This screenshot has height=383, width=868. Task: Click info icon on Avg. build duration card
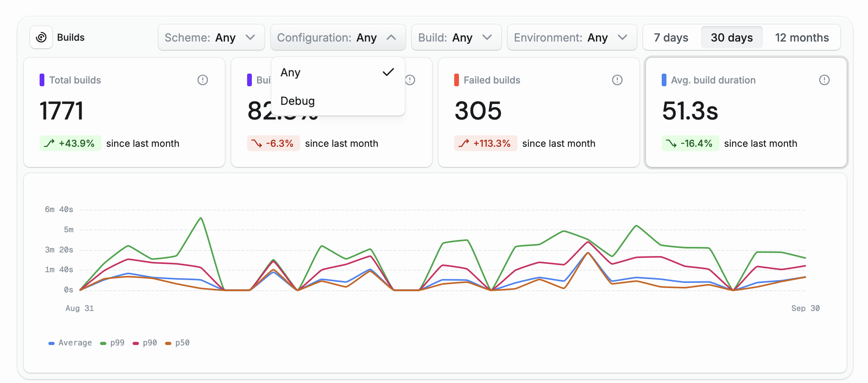tap(824, 80)
